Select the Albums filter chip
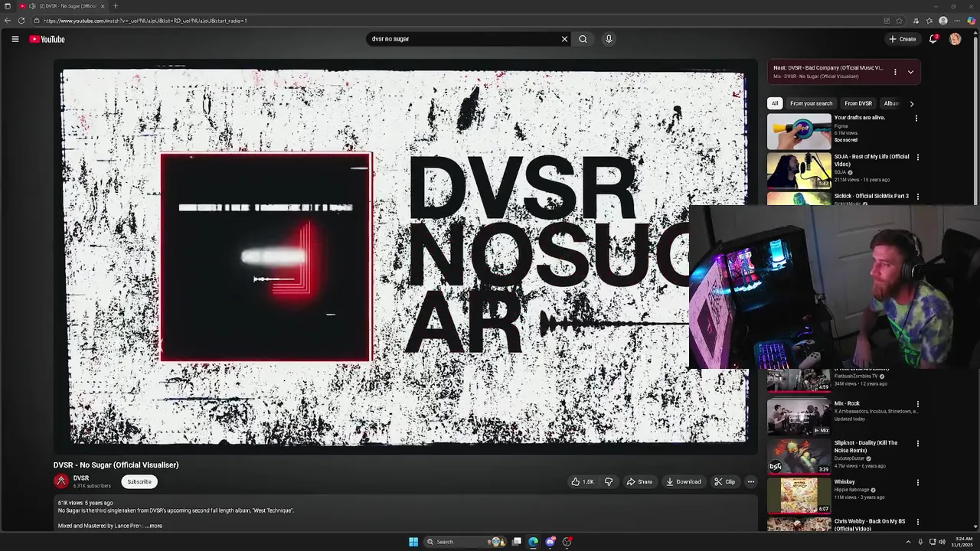The image size is (980, 551). (x=891, y=103)
